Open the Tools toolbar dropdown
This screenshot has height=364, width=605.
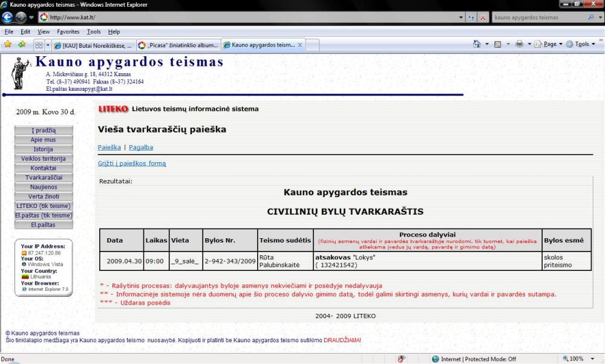click(x=581, y=44)
